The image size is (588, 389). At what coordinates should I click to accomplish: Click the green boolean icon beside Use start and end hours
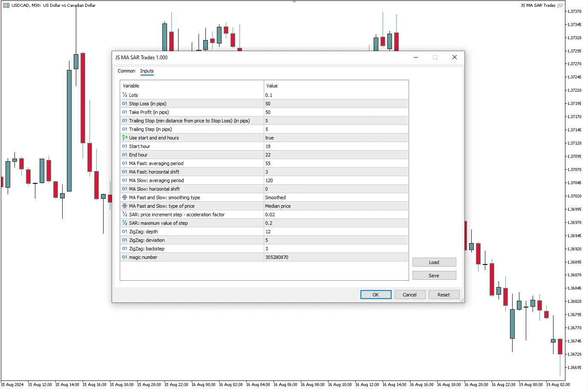[x=124, y=137]
